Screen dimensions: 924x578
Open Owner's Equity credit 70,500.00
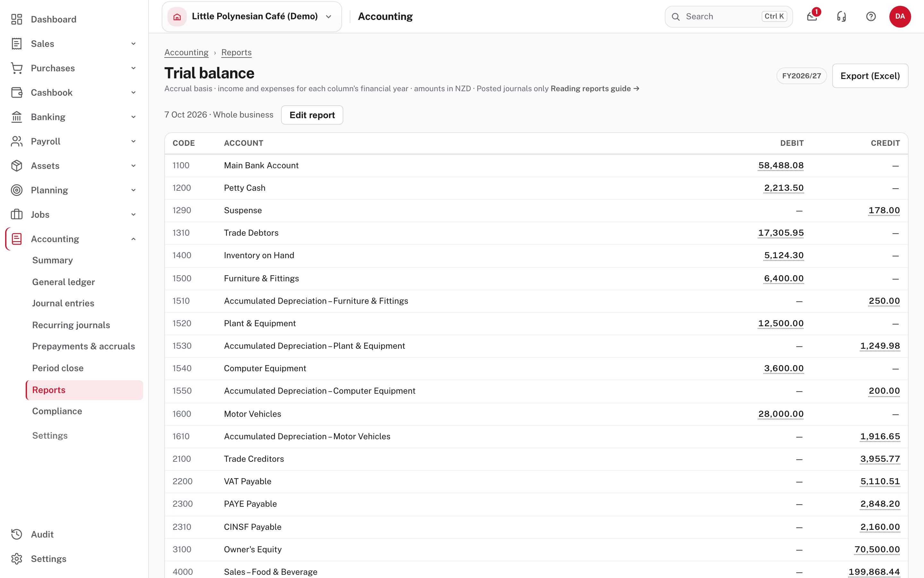(x=877, y=549)
